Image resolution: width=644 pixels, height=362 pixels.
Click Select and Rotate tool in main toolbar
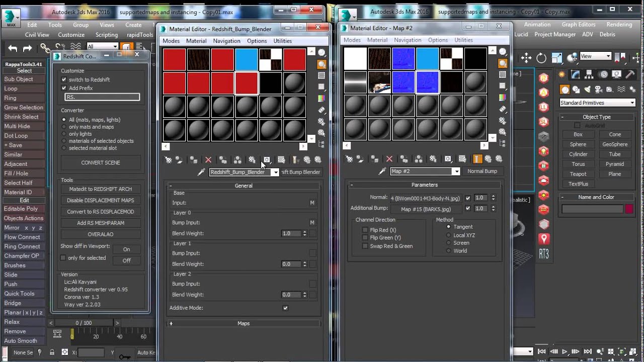[541, 58]
